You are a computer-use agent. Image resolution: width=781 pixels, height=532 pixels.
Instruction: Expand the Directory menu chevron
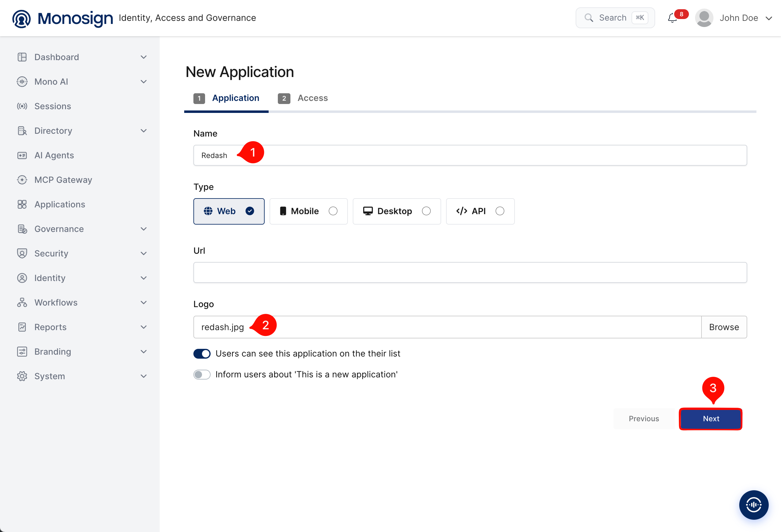point(143,131)
